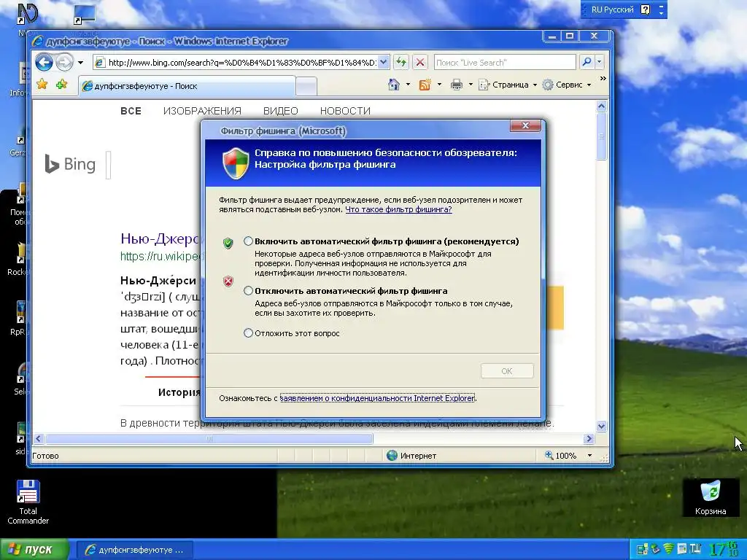Viewport: 747px width, 560px height.
Task: Expand the Home button dropdown arrow
Action: [408, 85]
